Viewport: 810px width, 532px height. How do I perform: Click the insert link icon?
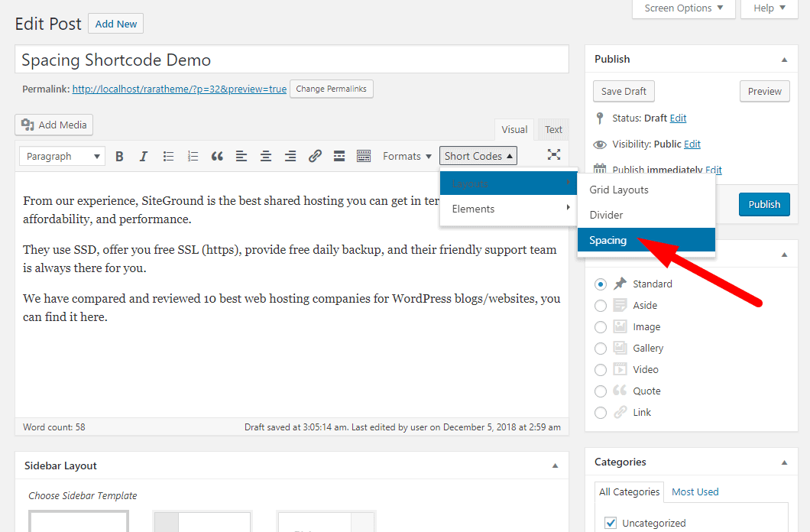point(315,156)
